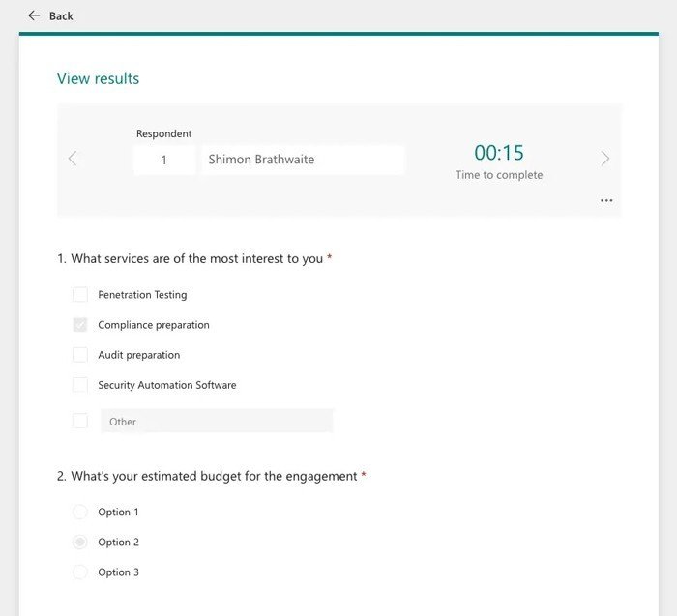Open the three-dots more options menu
677x616 pixels.
tap(606, 201)
